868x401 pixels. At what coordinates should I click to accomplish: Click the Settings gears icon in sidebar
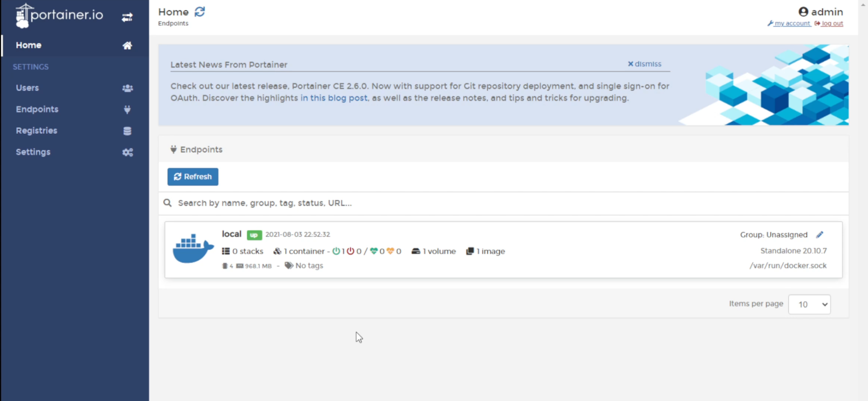click(127, 152)
